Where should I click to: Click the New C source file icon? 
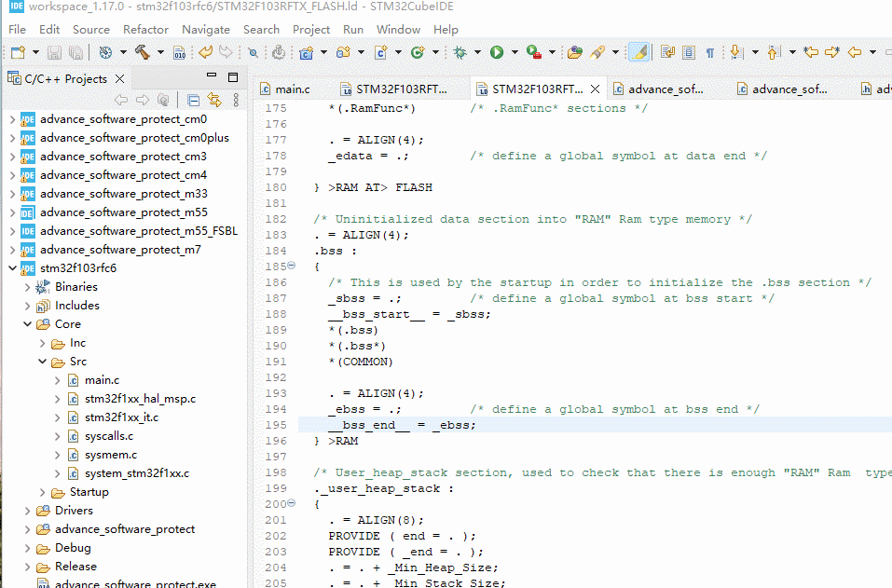pos(381,53)
